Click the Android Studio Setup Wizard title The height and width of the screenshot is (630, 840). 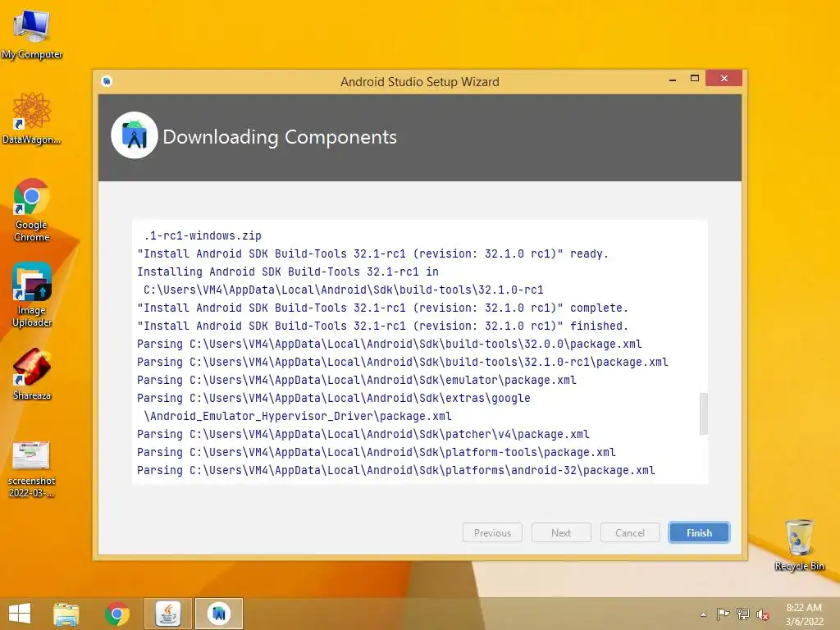(x=420, y=81)
